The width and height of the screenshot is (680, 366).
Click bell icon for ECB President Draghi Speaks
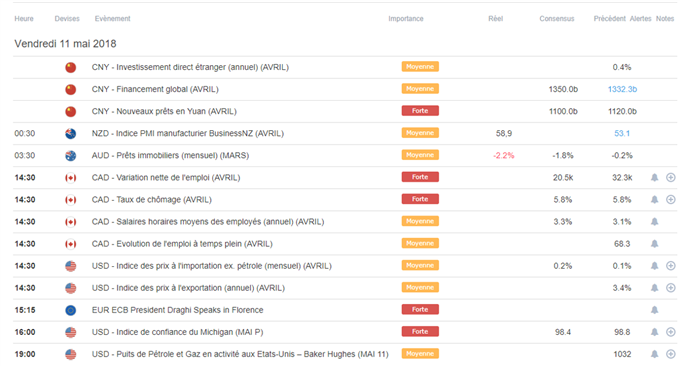pos(654,310)
